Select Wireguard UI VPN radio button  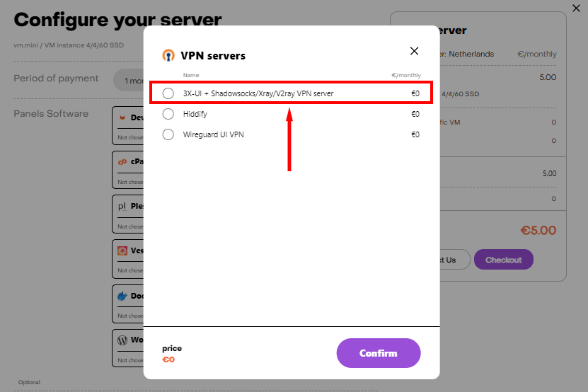click(168, 134)
